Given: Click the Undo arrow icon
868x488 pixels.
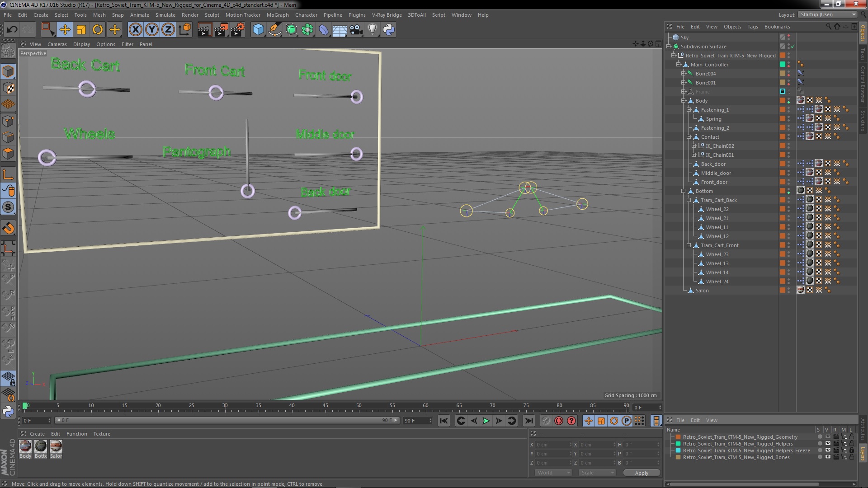Looking at the screenshot, I should pos(12,30).
